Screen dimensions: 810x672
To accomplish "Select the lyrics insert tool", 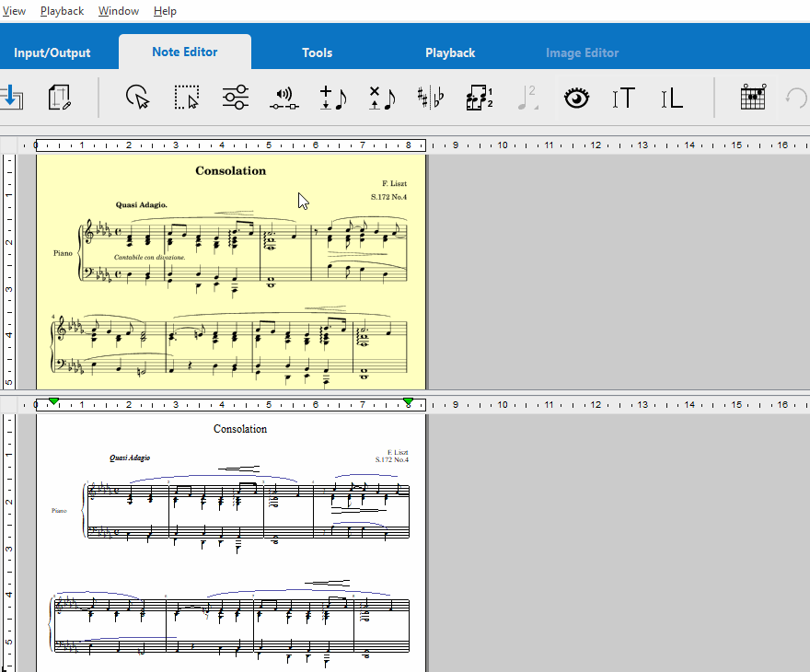I will pyautogui.click(x=672, y=98).
